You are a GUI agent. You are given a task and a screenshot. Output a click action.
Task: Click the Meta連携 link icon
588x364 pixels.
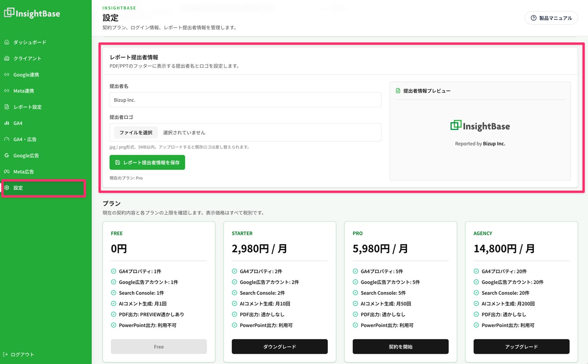click(7, 90)
